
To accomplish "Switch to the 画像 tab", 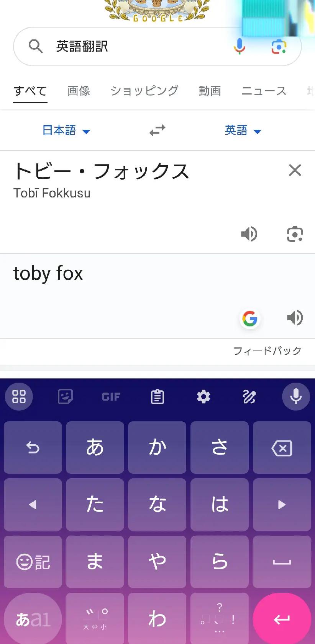I will 79,91.
